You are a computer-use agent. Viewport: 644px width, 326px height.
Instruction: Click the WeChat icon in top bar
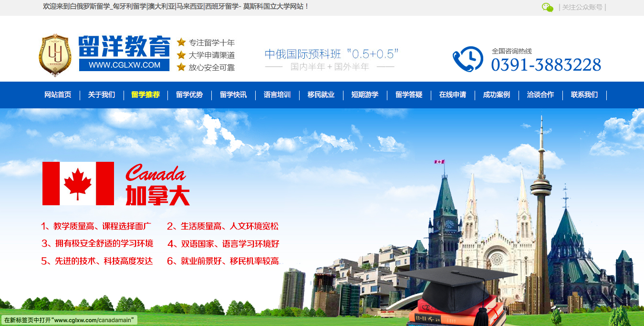pyautogui.click(x=547, y=7)
